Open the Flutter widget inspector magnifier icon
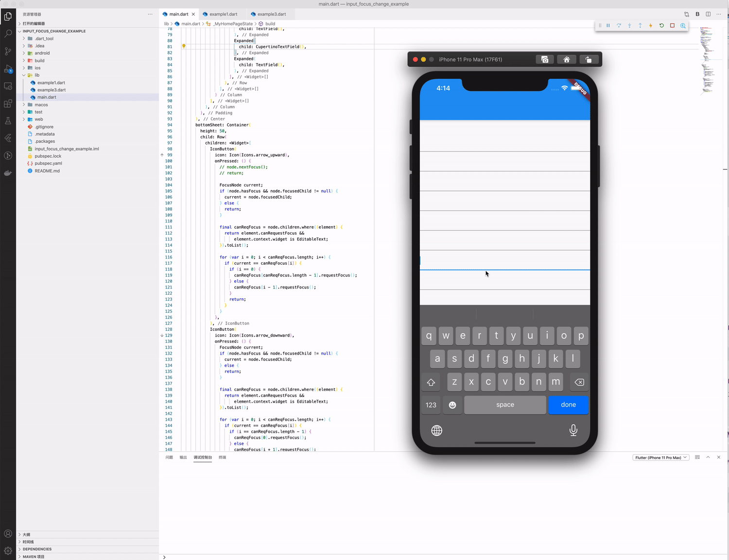Image resolution: width=729 pixels, height=560 pixels. tap(683, 25)
